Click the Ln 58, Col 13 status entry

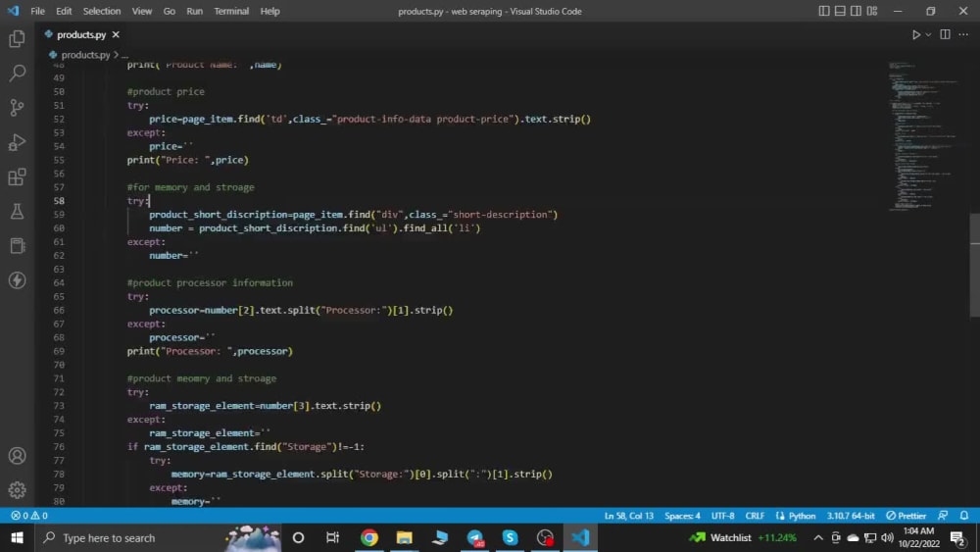(629, 516)
